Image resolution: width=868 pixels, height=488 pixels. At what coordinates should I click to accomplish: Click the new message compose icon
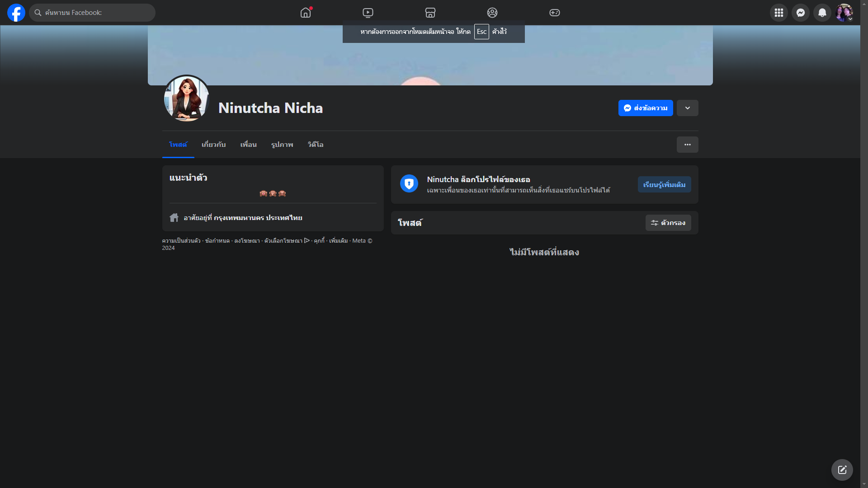(842, 470)
